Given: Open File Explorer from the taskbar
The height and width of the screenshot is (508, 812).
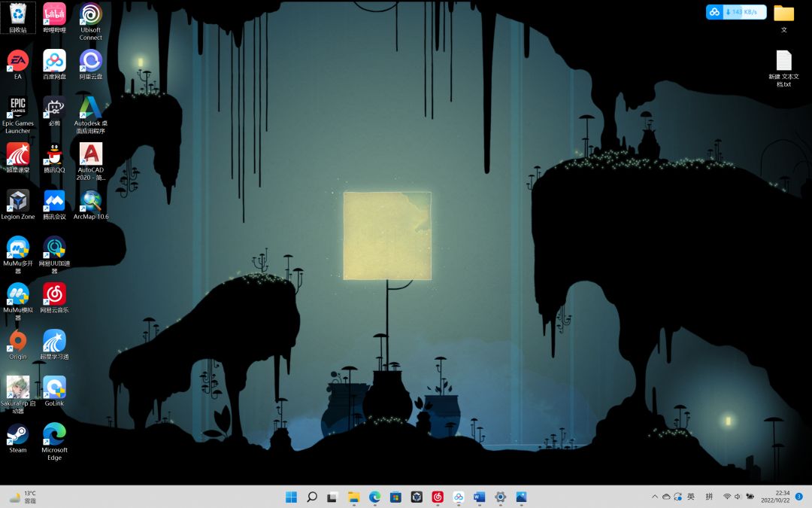Looking at the screenshot, I should click(353, 497).
